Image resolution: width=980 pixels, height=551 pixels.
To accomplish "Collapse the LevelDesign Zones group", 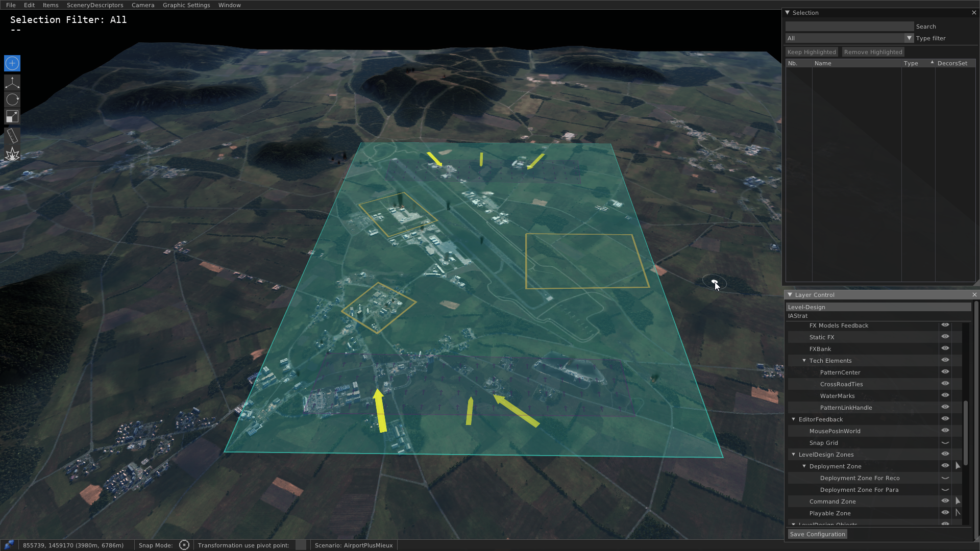I will tap(794, 454).
